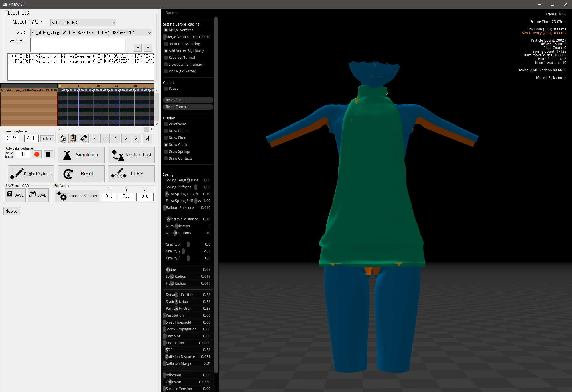Toggle Draw Cloth display
Screen dimensions: 572x392
(166, 145)
